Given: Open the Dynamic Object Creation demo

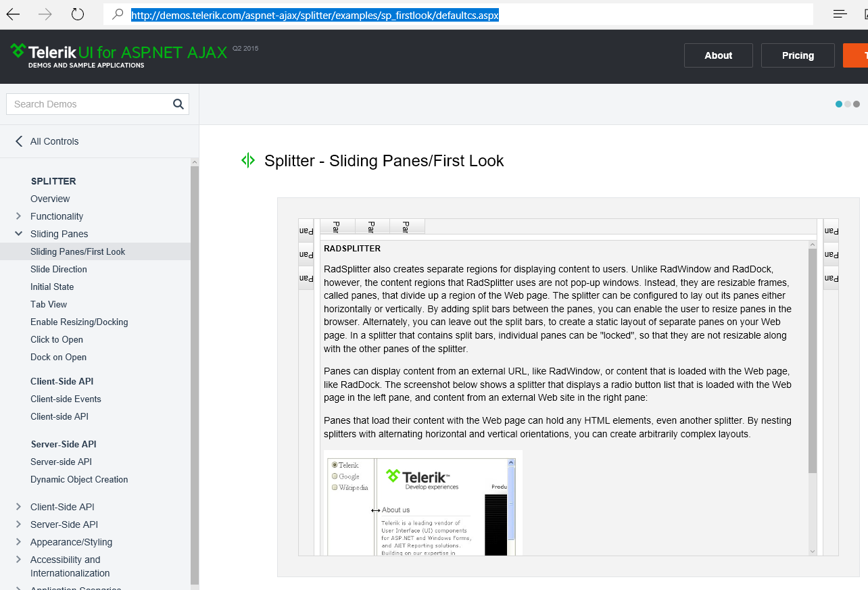Looking at the screenshot, I should 79,479.
